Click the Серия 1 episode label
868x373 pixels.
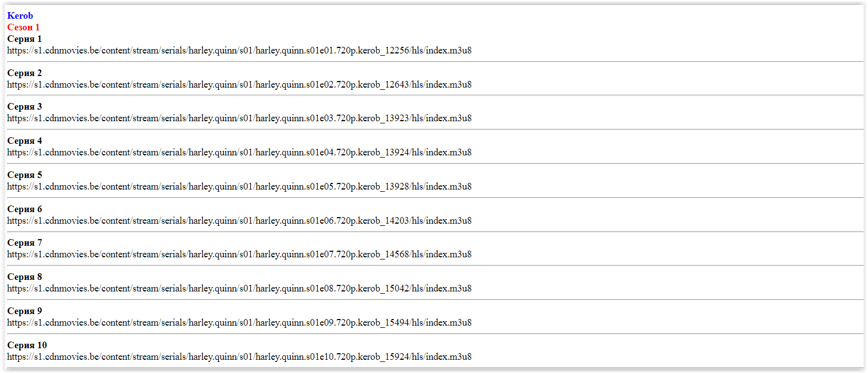24,39
